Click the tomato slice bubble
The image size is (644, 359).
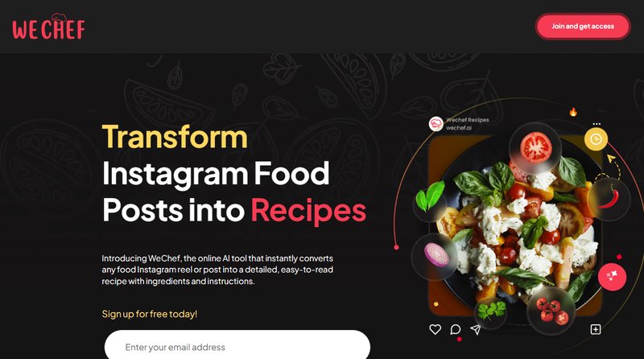pos(535,148)
